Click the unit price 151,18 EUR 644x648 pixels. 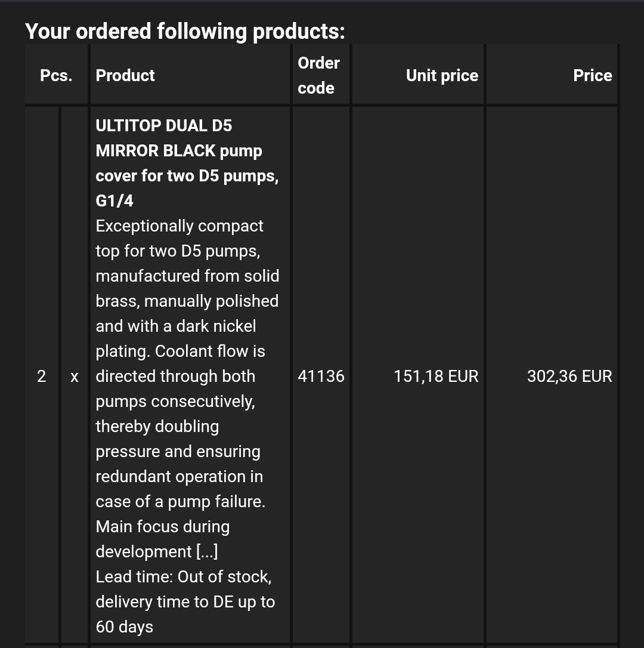pos(436,377)
